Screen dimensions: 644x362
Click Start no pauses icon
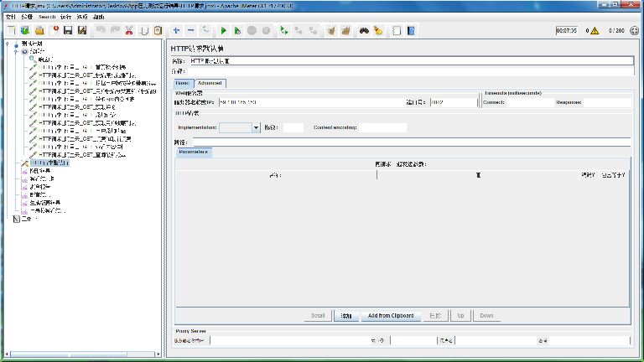tap(238, 31)
